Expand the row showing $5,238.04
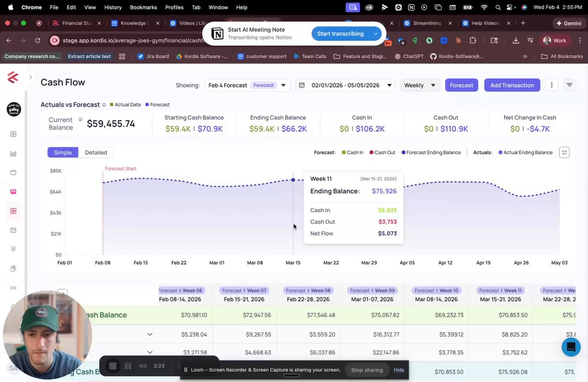The width and height of the screenshot is (588, 382). tap(150, 334)
